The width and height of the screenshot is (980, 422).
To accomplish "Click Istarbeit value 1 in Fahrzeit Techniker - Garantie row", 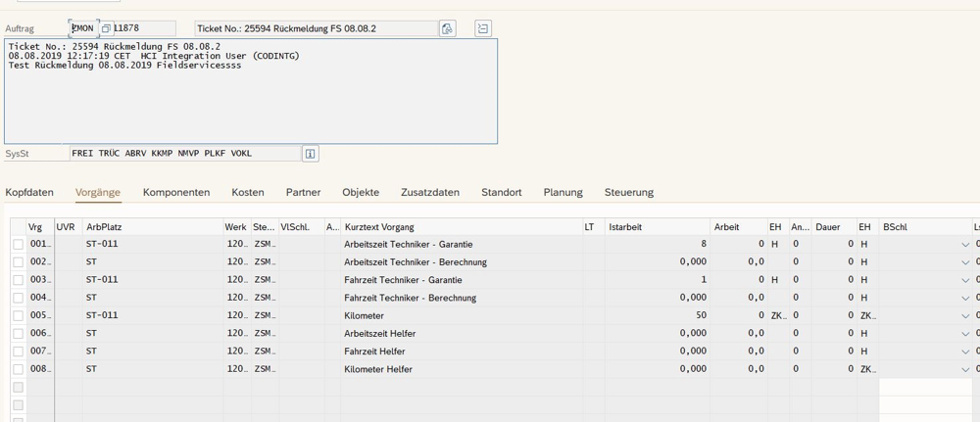I will tap(658, 280).
